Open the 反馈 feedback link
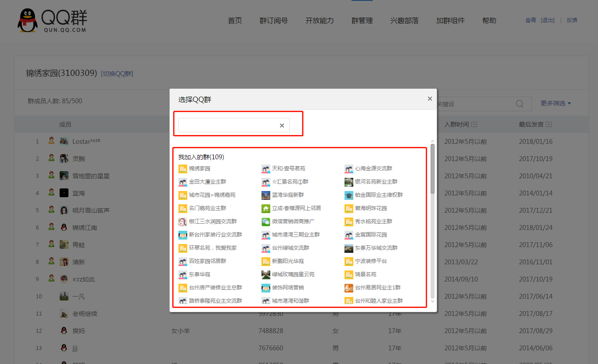Viewport: 598px width, 364px height. click(572, 20)
